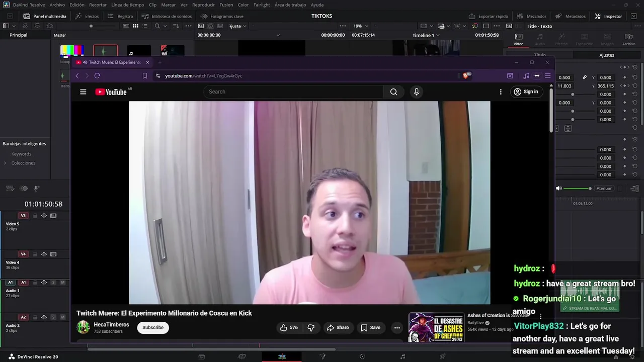Click the speaker mute icon near volume slider
Viewport: 644px width, 362px height.
pos(558,189)
